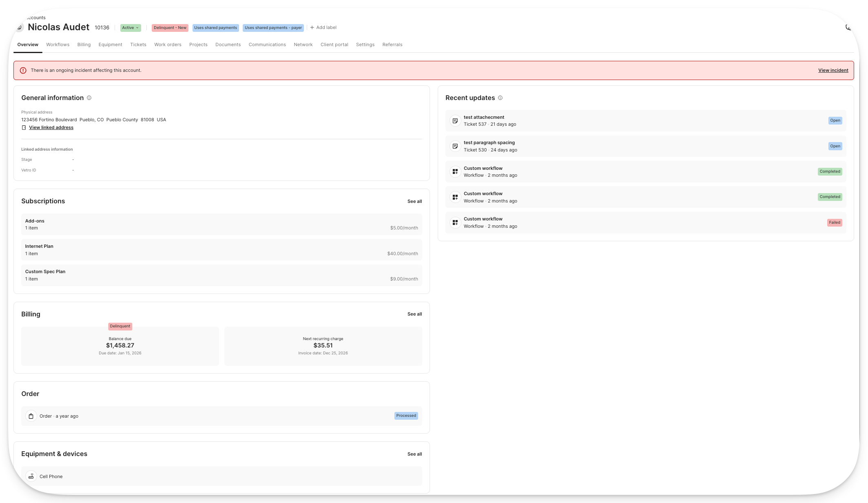Click the red incident alert icon

tap(23, 70)
